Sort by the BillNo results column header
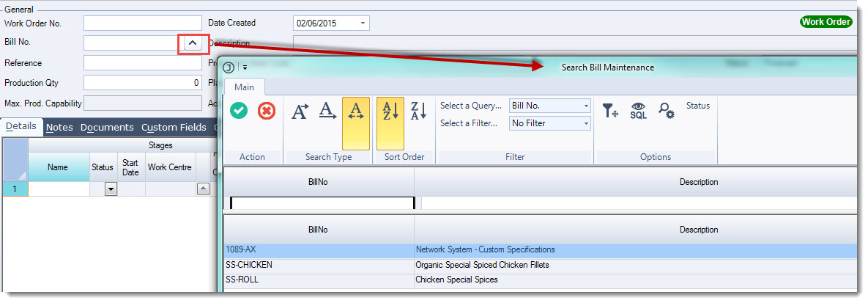868x303 pixels. point(319,230)
